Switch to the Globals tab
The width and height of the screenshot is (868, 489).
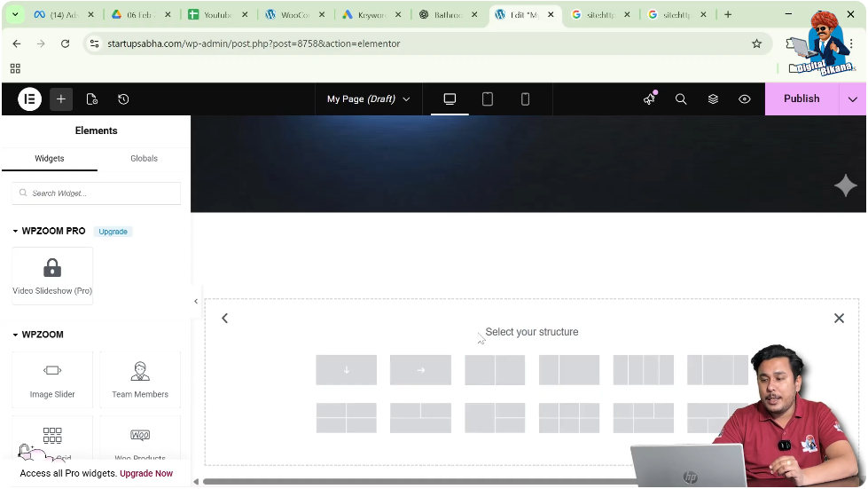[x=144, y=158]
